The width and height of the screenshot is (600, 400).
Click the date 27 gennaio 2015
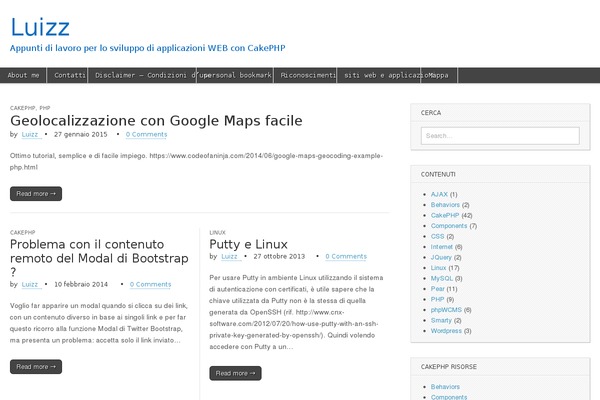tap(80, 134)
